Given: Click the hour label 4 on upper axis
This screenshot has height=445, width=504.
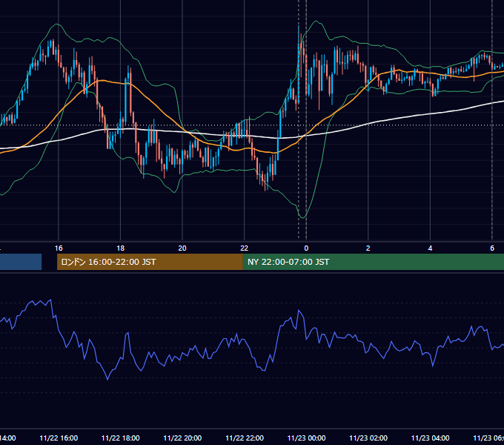Looking at the screenshot, I should point(430,248).
